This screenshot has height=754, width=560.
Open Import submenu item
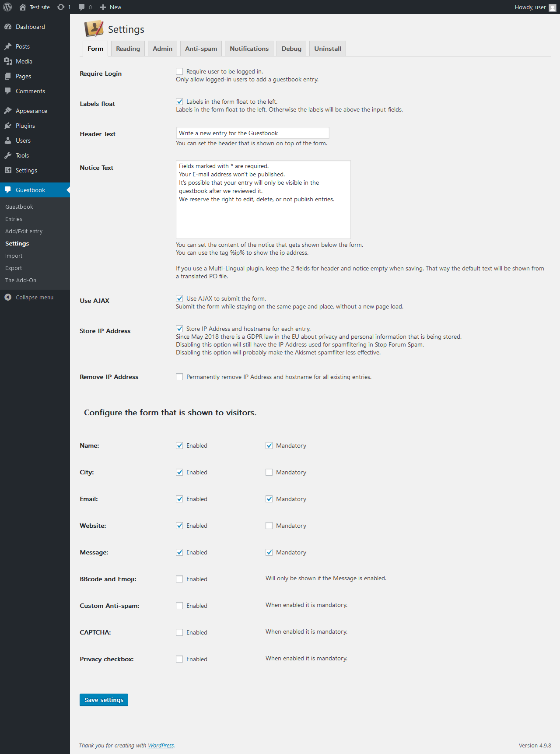click(14, 256)
